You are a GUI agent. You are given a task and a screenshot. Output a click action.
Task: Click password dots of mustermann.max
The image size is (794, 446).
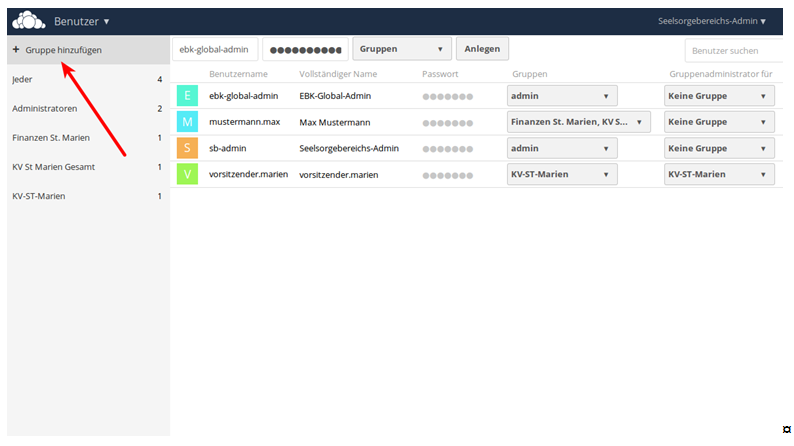click(448, 123)
